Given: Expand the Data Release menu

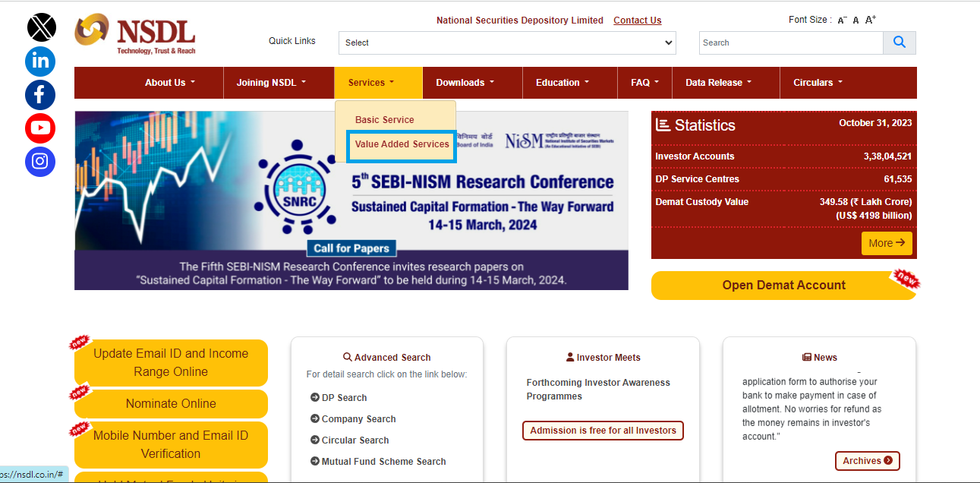Looking at the screenshot, I should (x=718, y=83).
